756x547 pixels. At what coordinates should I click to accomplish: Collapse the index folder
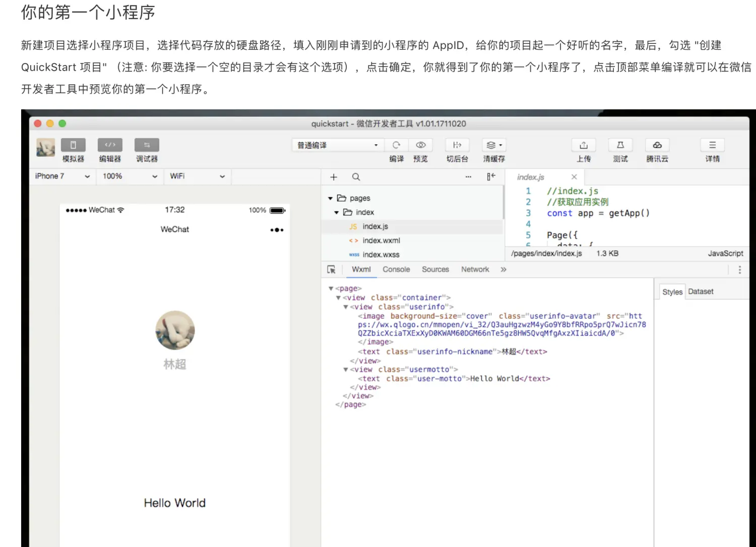coord(337,213)
